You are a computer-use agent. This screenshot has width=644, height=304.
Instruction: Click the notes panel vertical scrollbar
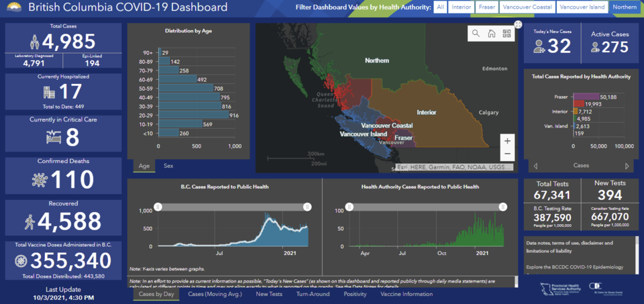pos(637,255)
